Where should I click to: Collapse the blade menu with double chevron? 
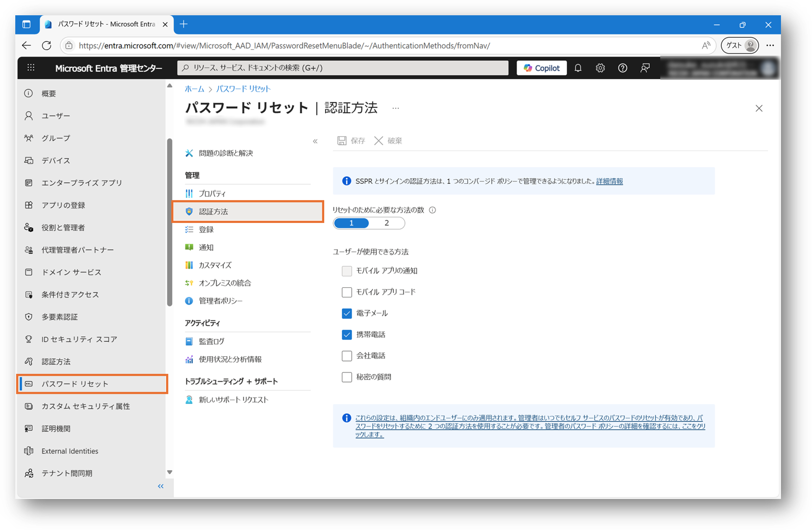click(315, 141)
